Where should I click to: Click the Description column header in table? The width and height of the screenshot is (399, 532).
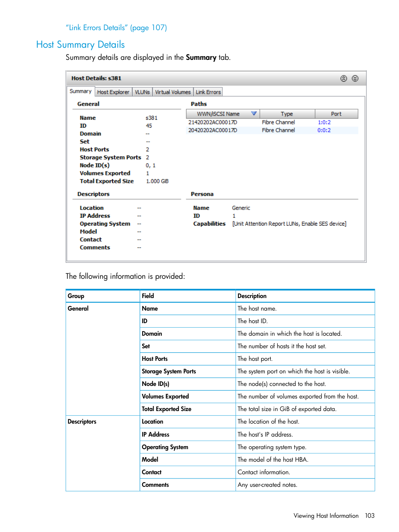click(x=305, y=296)
